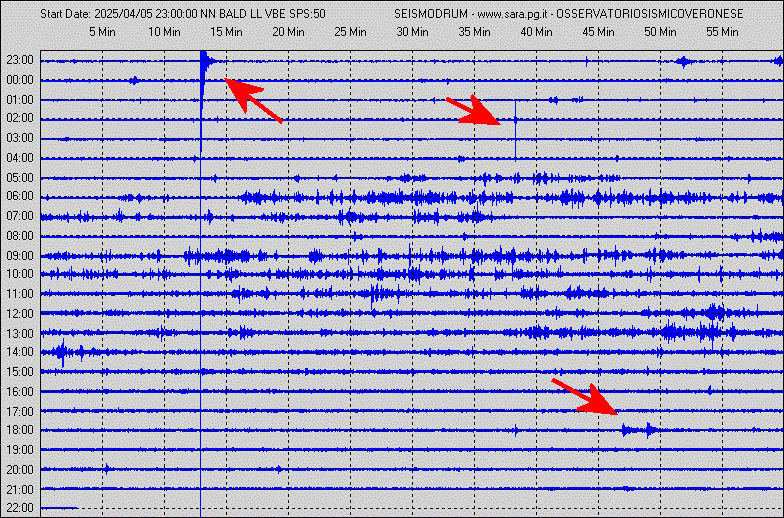Click the 22:00 hour row label

click(x=20, y=508)
